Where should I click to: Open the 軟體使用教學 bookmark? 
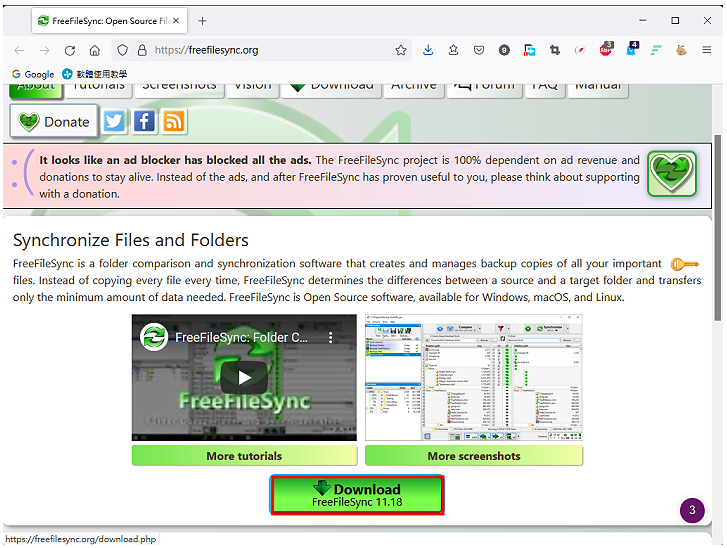click(x=95, y=74)
